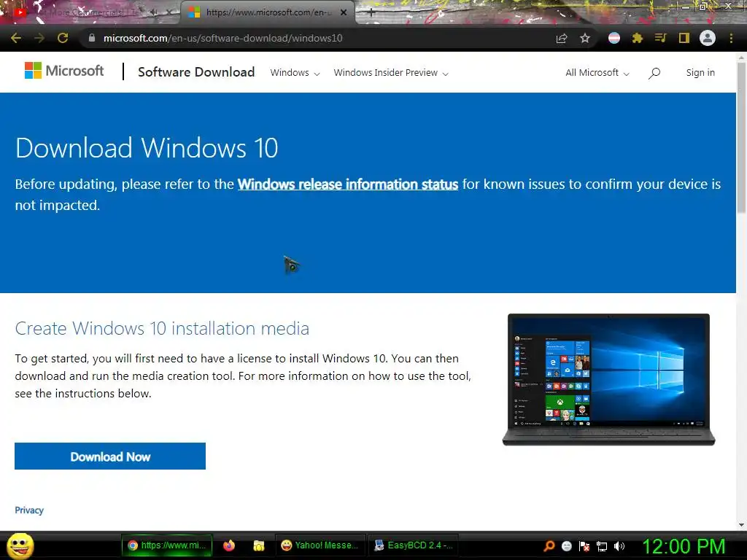Switch to EasyBCD 2.4 taskbar button
The width and height of the screenshot is (747, 560).
(413, 545)
